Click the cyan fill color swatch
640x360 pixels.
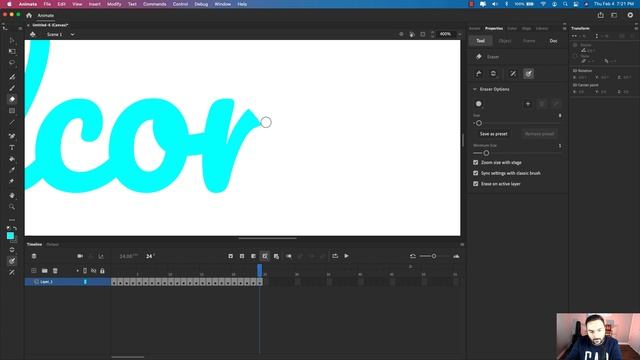[11, 236]
